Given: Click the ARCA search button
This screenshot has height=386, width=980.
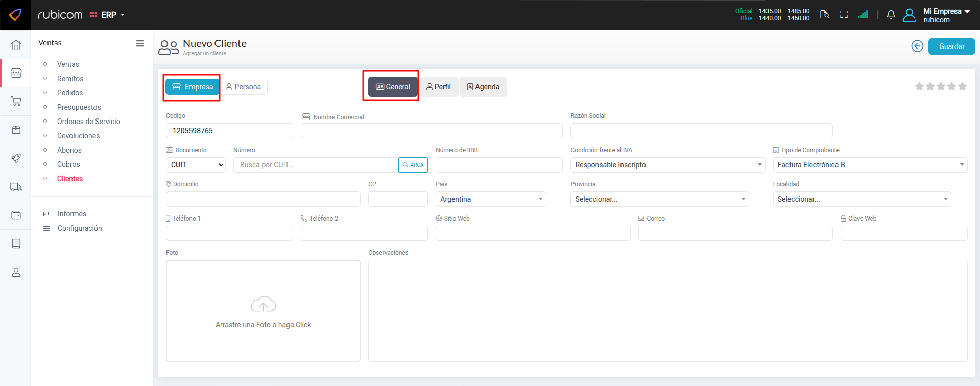Looking at the screenshot, I should [413, 165].
